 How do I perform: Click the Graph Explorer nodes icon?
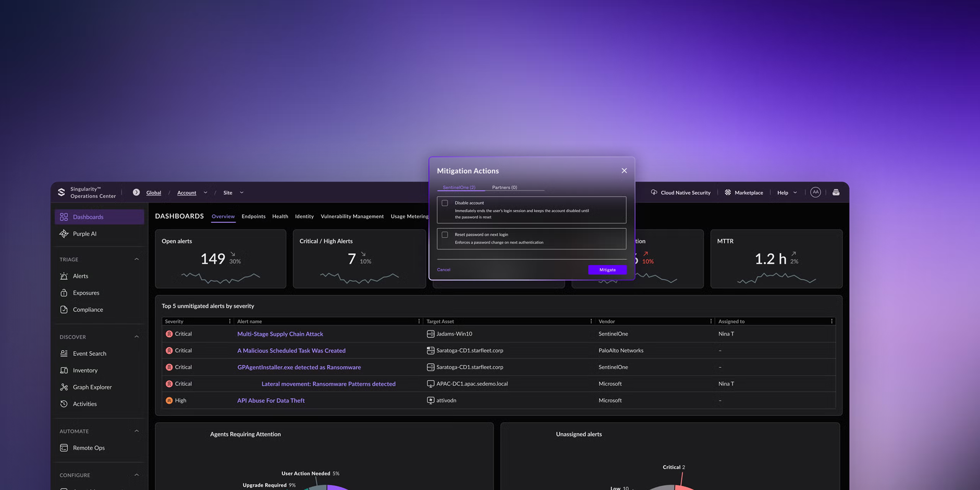coord(64,387)
